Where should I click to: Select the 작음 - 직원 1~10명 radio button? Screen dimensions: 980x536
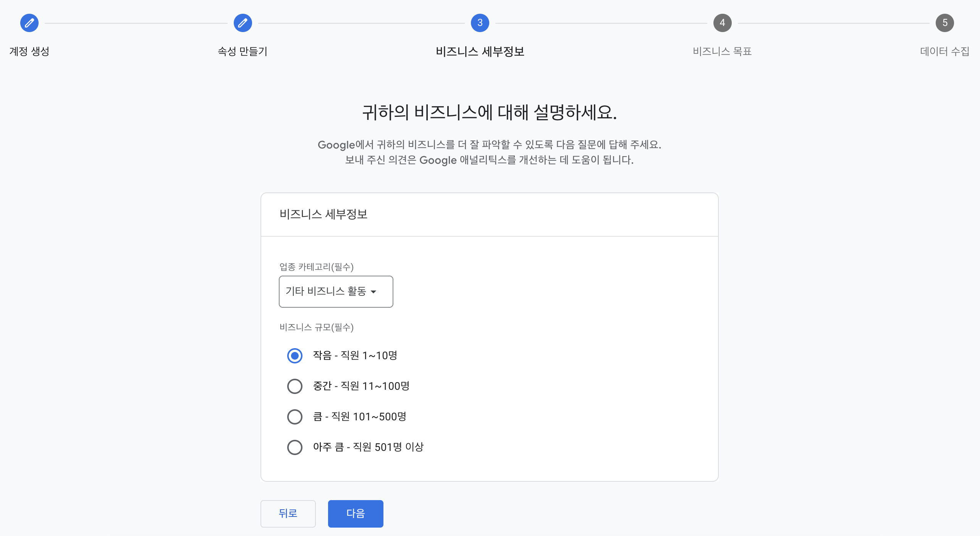[294, 355]
